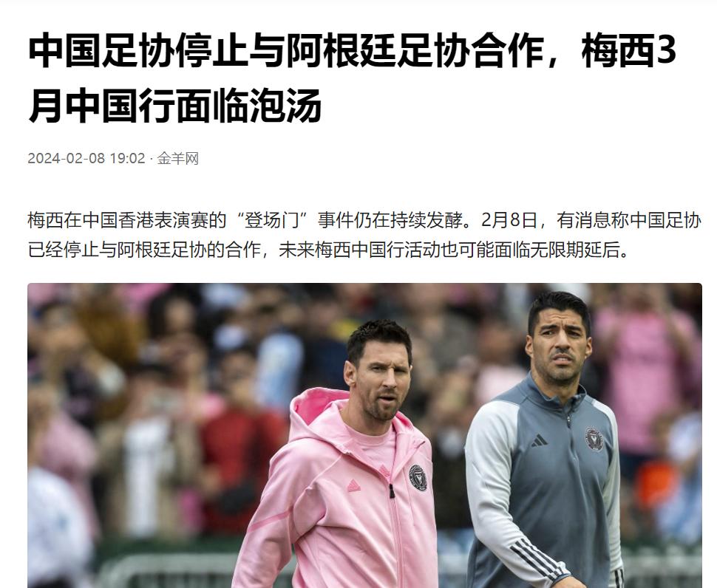Open the article photo in the viewer

click(364, 435)
